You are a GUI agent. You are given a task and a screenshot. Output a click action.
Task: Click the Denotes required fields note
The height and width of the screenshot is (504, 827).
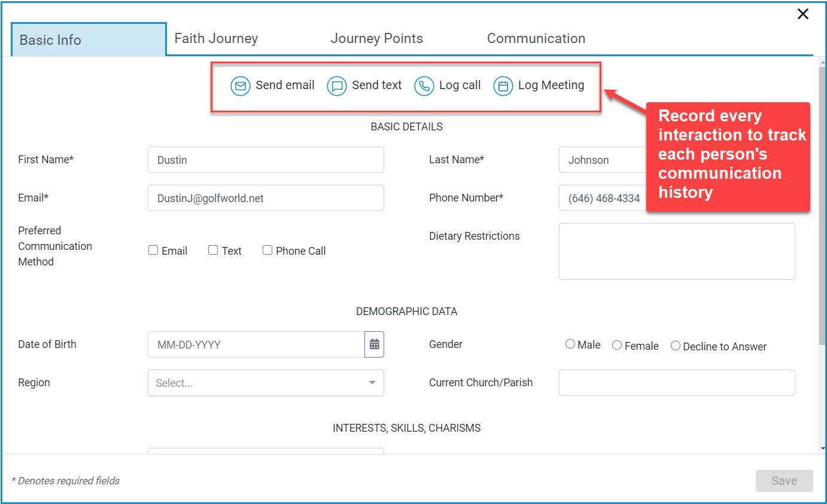coord(66,481)
